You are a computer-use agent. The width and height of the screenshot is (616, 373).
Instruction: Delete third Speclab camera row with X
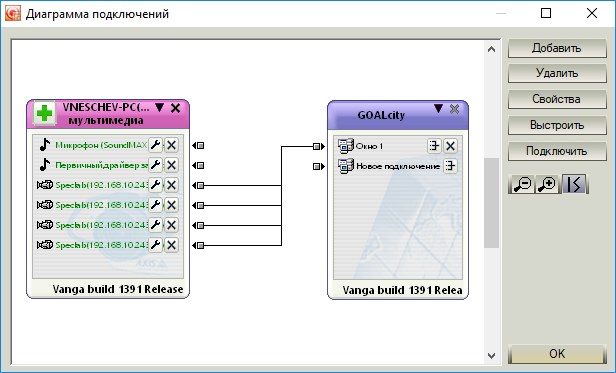click(171, 225)
